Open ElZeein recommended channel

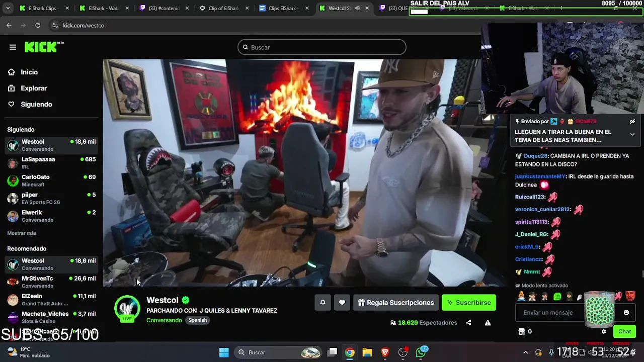51,300
